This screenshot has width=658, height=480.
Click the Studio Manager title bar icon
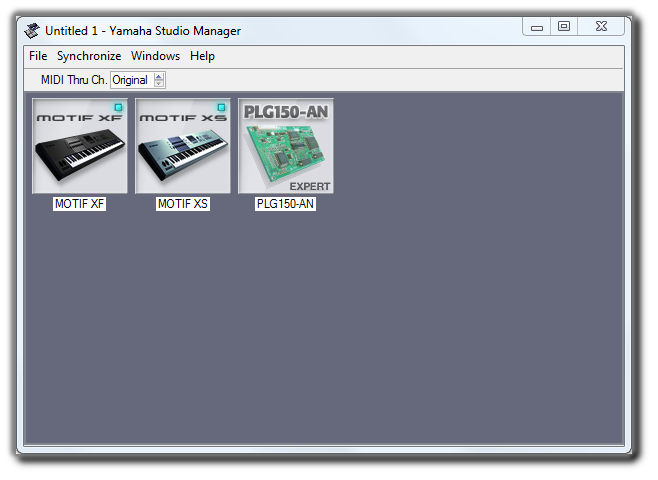click(x=32, y=31)
